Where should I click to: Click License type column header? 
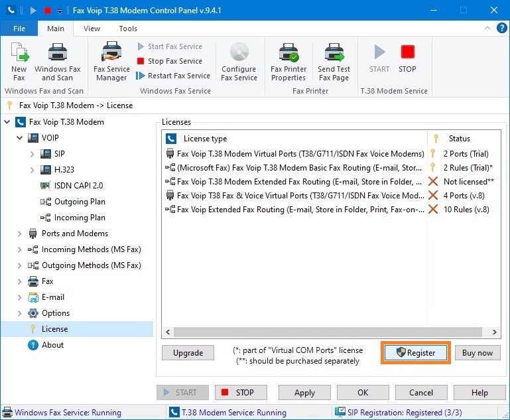[x=295, y=139]
